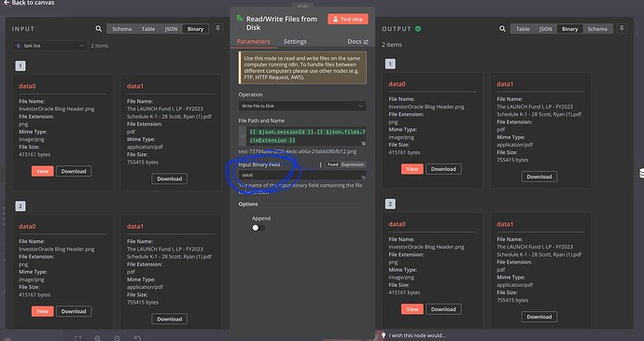Screen dimensions: 644x341
Task: Click the Read/Write Files node icon
Action: click(240, 19)
